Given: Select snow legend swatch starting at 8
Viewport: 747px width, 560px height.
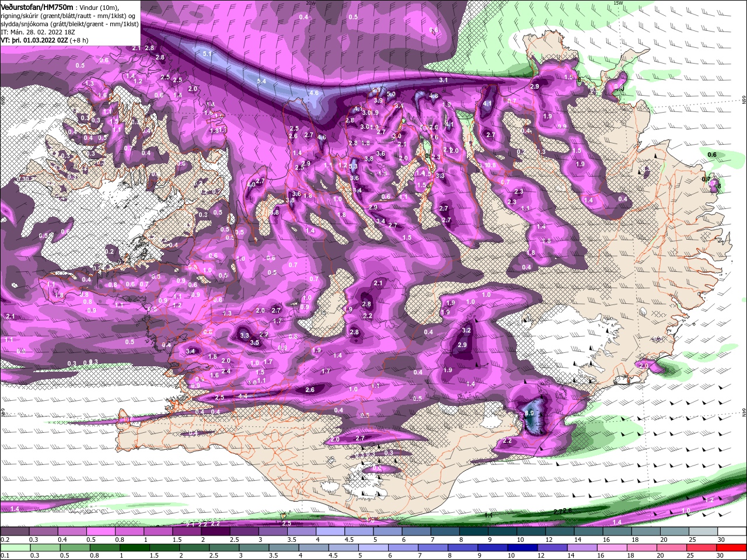Looking at the screenshot, I should 473,531.
